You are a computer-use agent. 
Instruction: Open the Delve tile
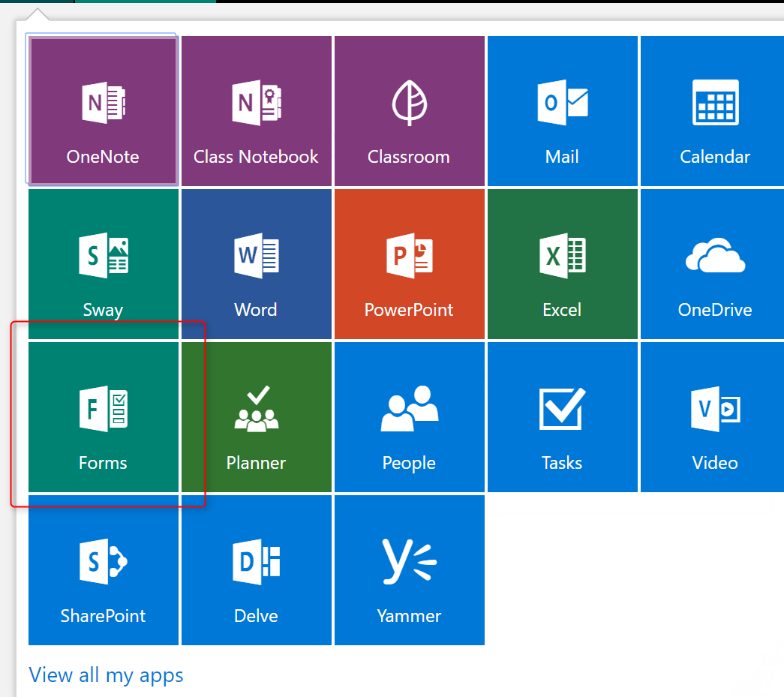(x=257, y=569)
